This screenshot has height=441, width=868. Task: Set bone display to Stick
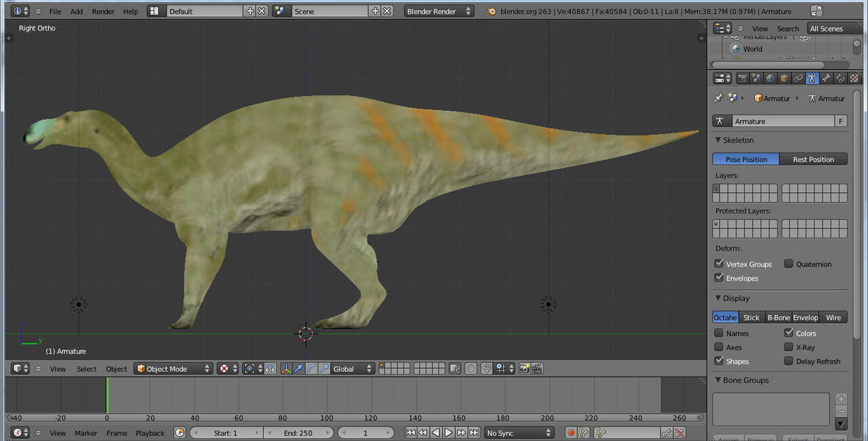(x=751, y=317)
